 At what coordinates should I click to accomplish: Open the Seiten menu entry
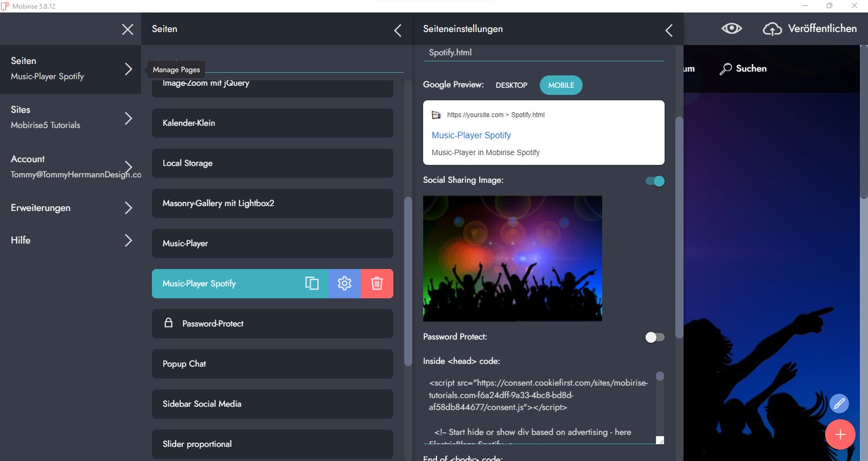click(71, 69)
